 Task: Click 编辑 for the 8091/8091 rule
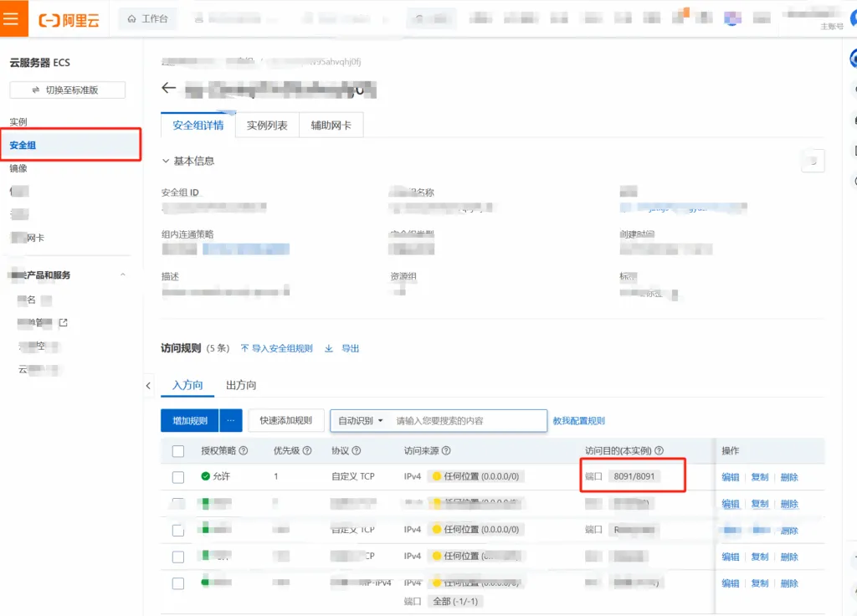click(730, 476)
